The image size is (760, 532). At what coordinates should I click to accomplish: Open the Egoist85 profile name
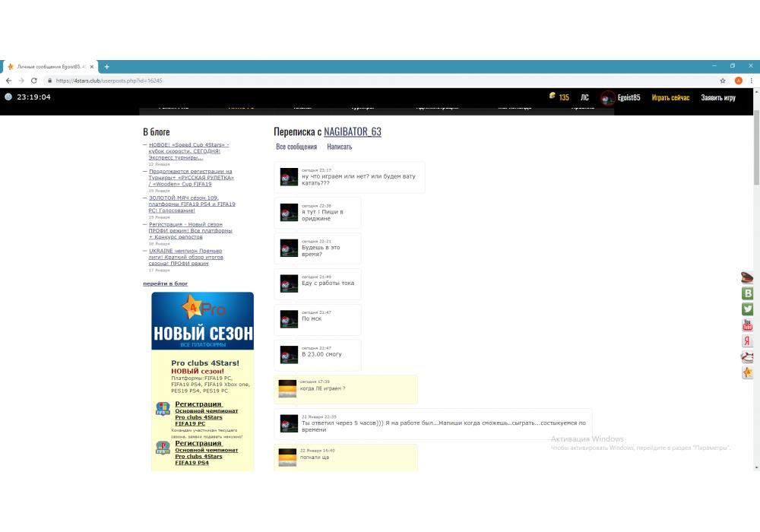629,97
